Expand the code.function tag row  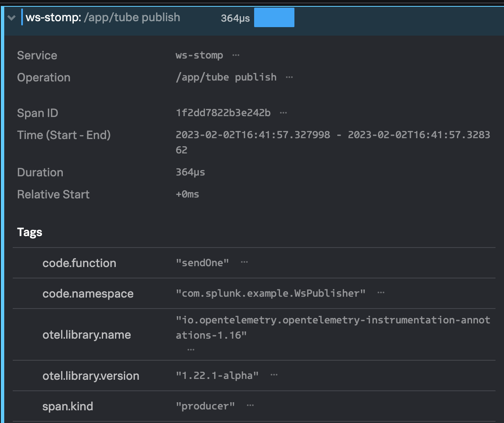[x=79, y=263]
